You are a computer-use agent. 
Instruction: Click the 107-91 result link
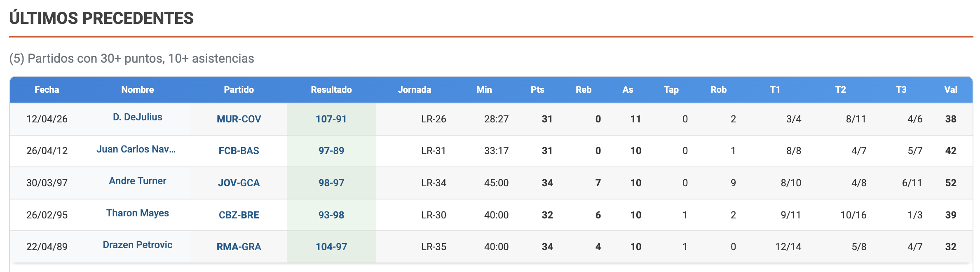pyautogui.click(x=331, y=119)
